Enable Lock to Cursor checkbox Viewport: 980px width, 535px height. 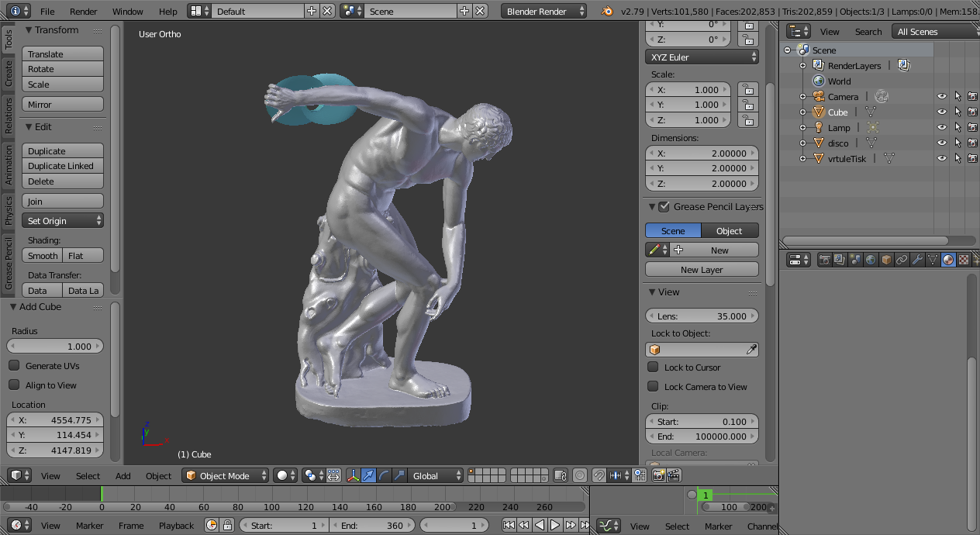pos(653,367)
